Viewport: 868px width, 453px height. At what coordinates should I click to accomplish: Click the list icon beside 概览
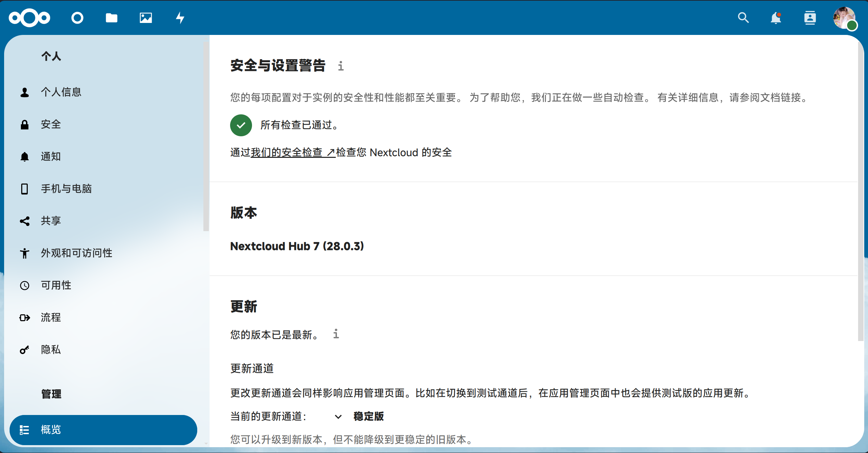pos(25,430)
